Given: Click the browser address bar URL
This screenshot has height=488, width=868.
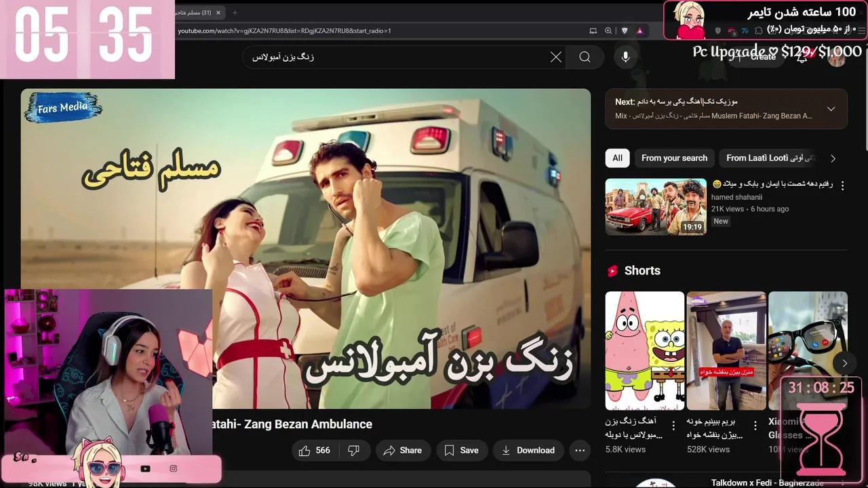Looking at the screenshot, I should pyautogui.click(x=284, y=30).
